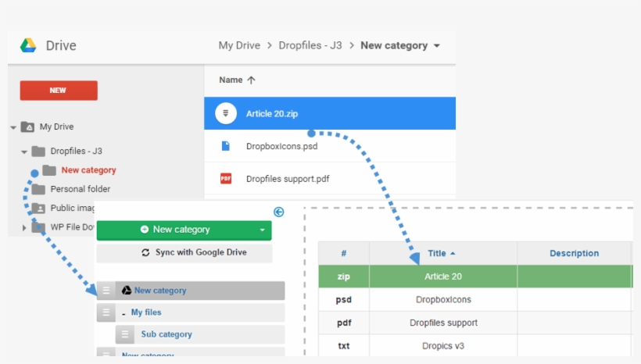This screenshot has height=364, width=641.
Task: Collapse the My files category
Action: tap(124, 314)
